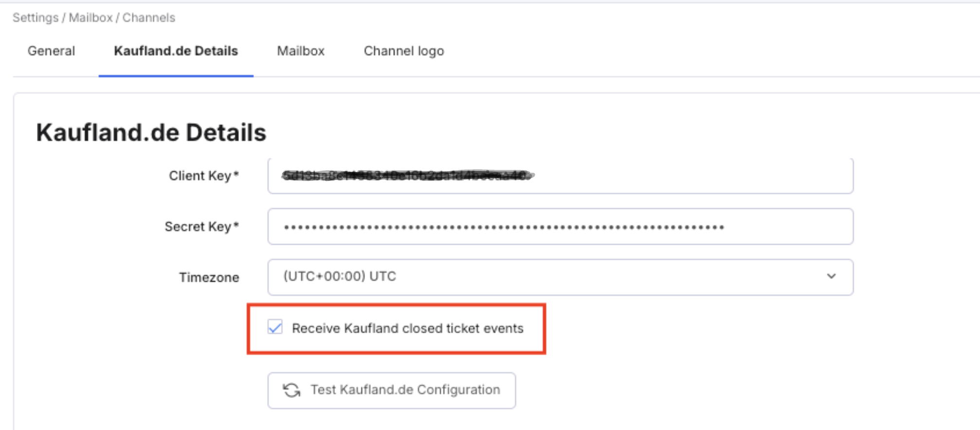Focus the Client Key input field

tap(681, 176)
